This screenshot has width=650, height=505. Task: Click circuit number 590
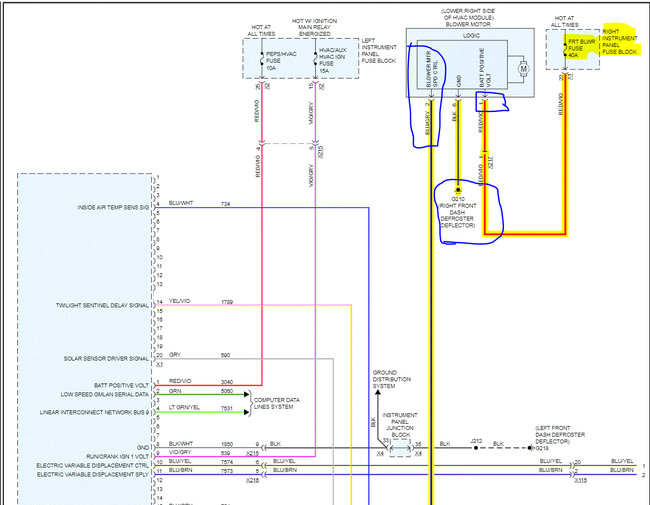pyautogui.click(x=226, y=355)
